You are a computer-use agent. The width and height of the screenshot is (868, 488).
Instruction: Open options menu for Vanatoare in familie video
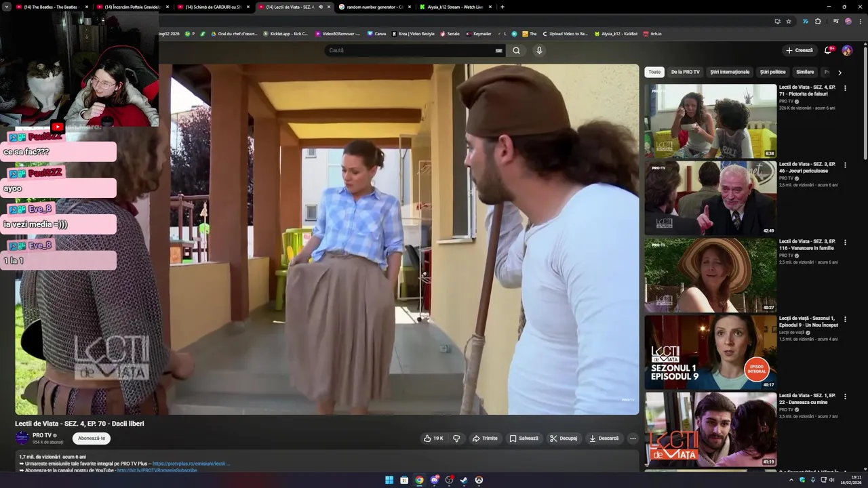(845, 242)
